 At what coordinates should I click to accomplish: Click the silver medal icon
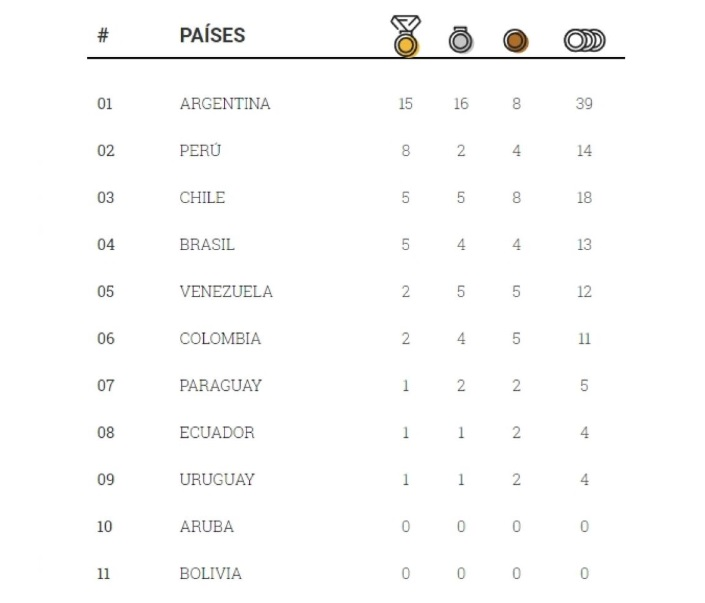click(x=461, y=40)
